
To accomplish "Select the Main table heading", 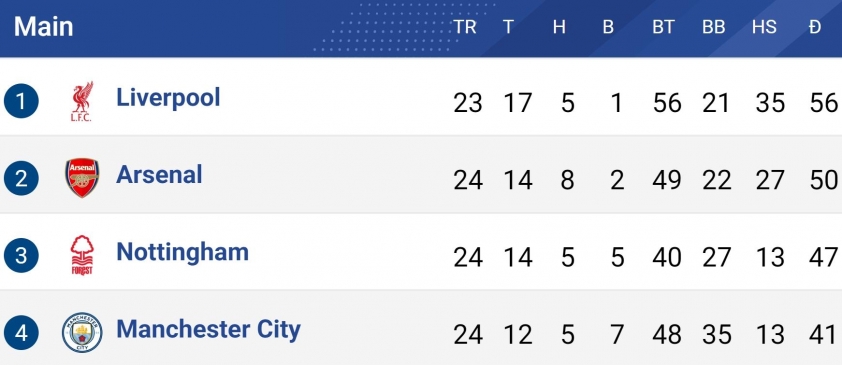I will (x=43, y=27).
